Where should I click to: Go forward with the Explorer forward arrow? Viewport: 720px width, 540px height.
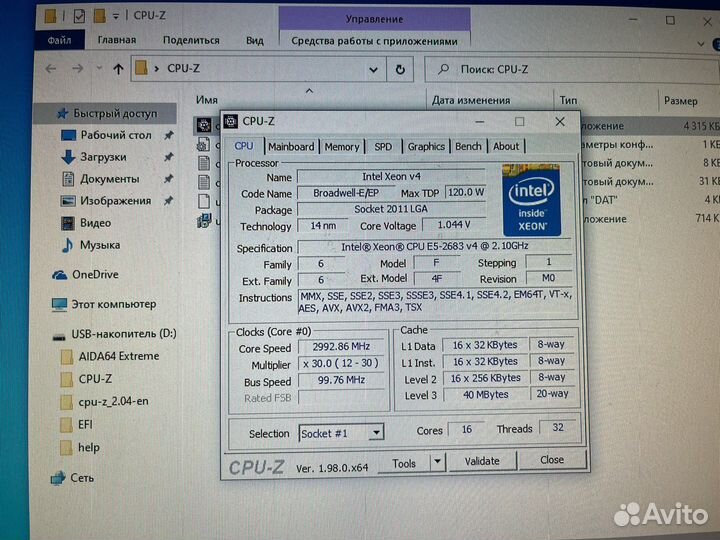click(x=78, y=69)
